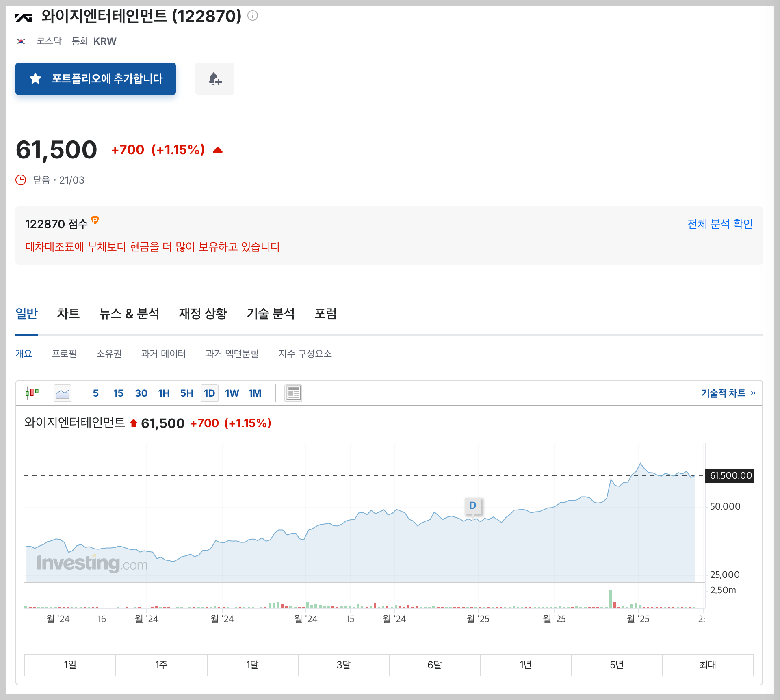The width and height of the screenshot is (780, 700).
Task: Click 포트폴리오에 추가합니다 button
Action: point(95,79)
